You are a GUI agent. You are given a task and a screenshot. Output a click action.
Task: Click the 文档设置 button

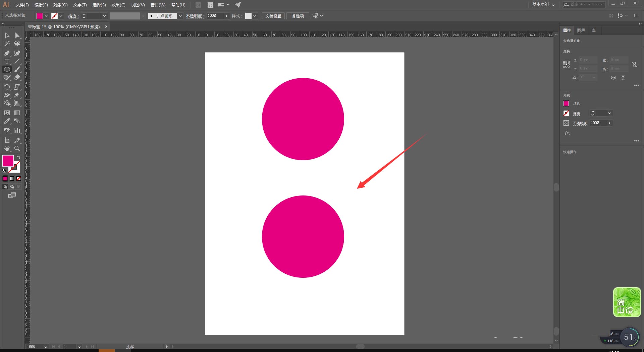pyautogui.click(x=273, y=16)
